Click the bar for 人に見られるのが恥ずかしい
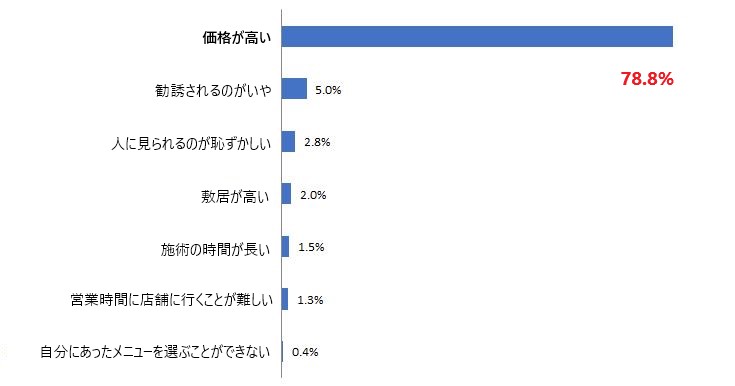Image resolution: width=735 pixels, height=386 pixels. 288,142
